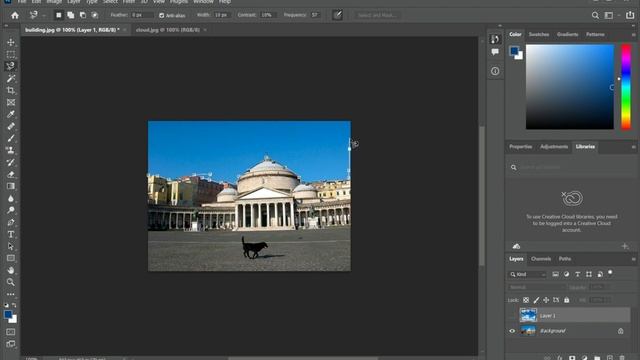Open the Edit Toolbar ellipsis
The height and width of the screenshot is (360, 640).
click(11, 294)
